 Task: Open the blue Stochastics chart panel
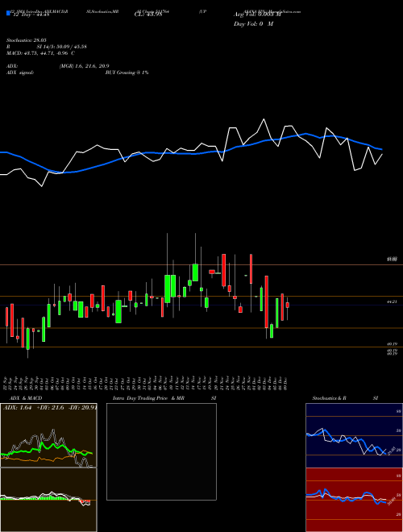(x=354, y=435)
